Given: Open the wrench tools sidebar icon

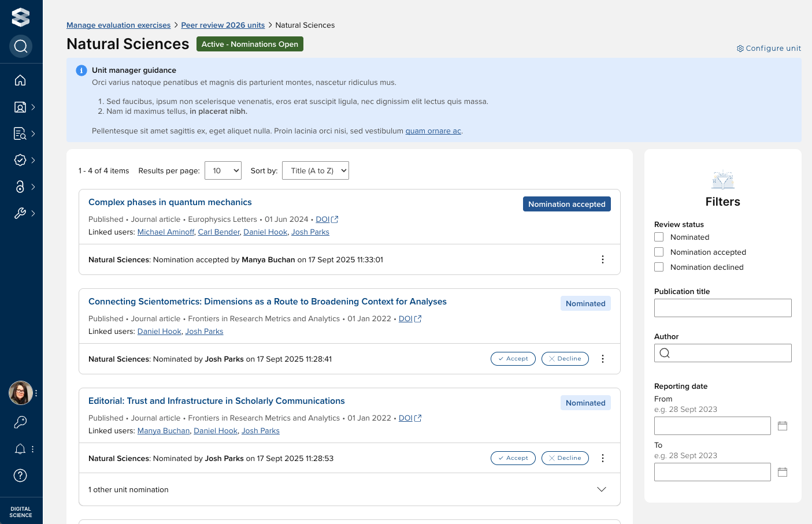Looking at the screenshot, I should (x=20, y=213).
